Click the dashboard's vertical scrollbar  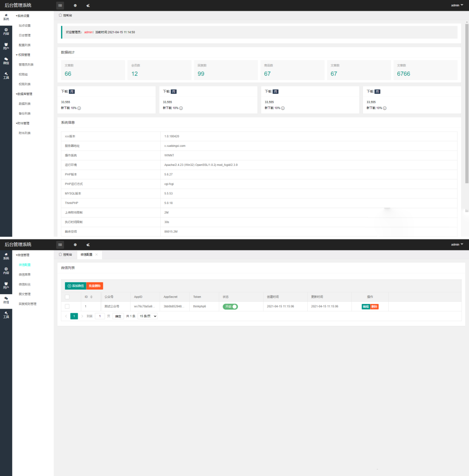pos(467,102)
